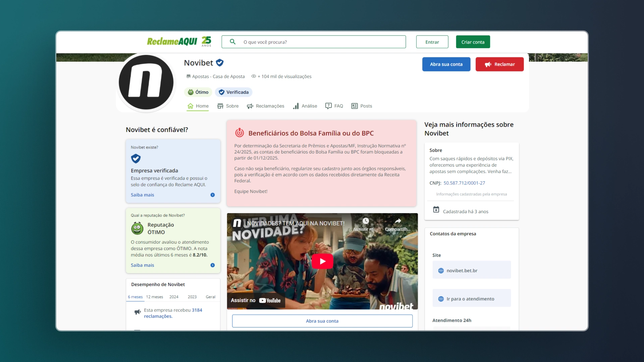
Task: Select the 2023 performance tab
Action: (192, 297)
